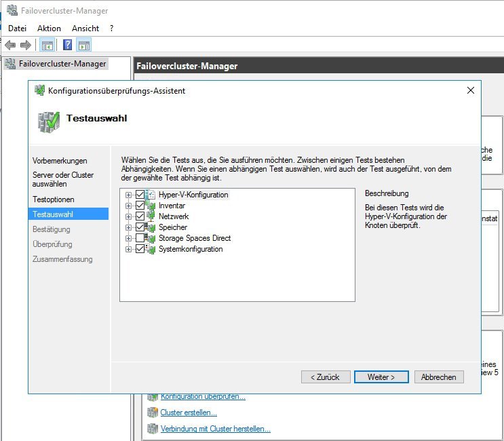Uncheck the Netzwerk checkbox
This screenshot has width=504, height=441.
pos(140,216)
